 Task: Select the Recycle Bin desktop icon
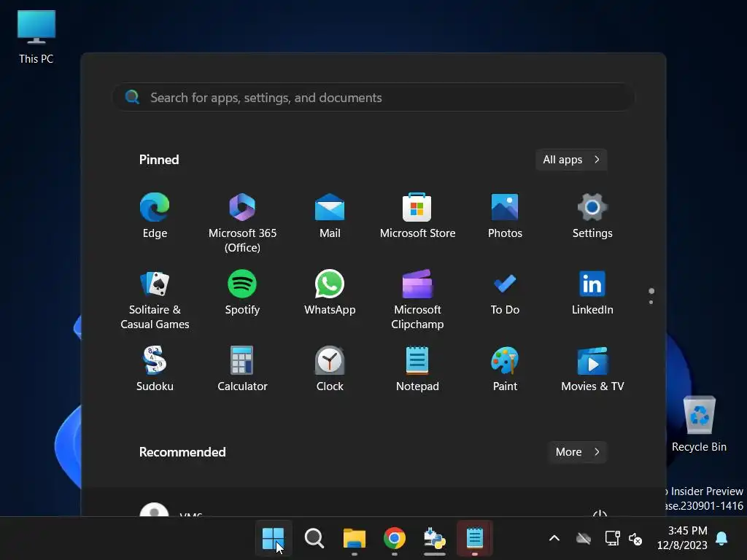point(699,424)
